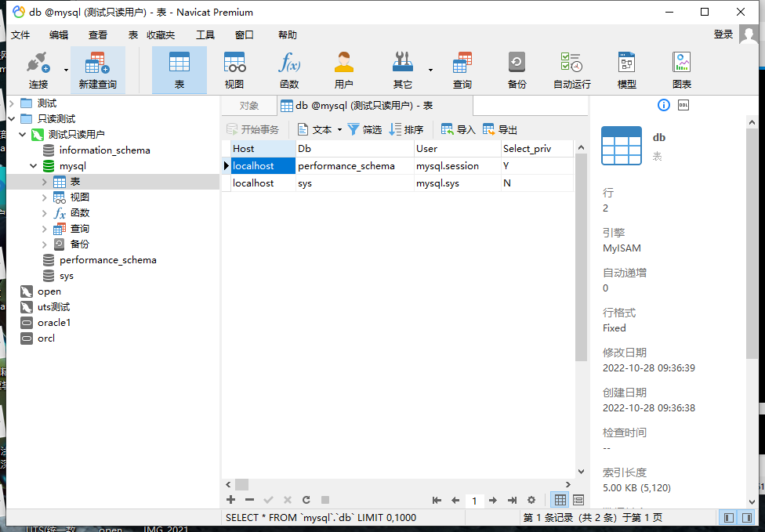Click the 开始事务 button
This screenshot has height=532, width=765.
(x=252, y=130)
